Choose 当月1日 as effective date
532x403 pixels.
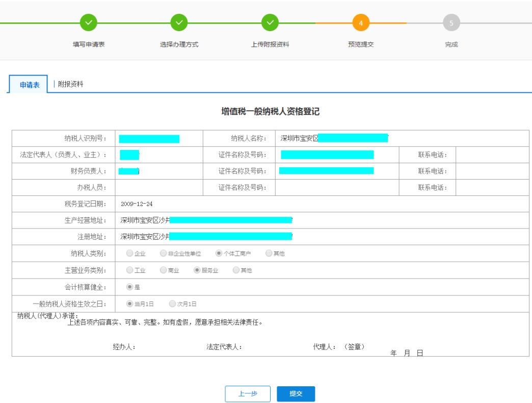[129, 304]
